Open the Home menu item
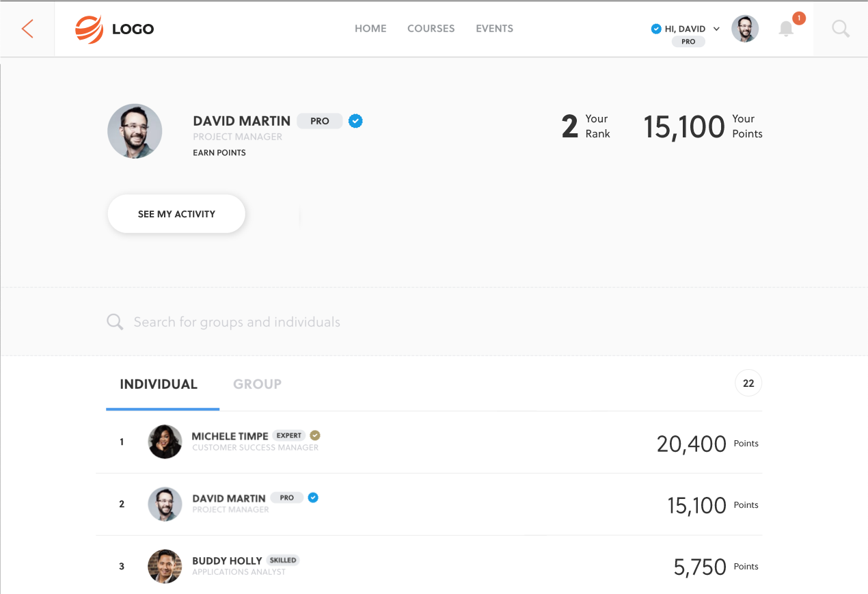Viewport: 868px width, 594px height. 370,29
